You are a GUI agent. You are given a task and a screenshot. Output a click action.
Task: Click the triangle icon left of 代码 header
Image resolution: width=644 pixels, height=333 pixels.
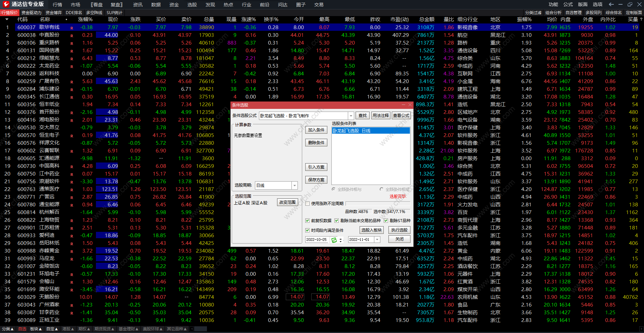coord(7,19)
